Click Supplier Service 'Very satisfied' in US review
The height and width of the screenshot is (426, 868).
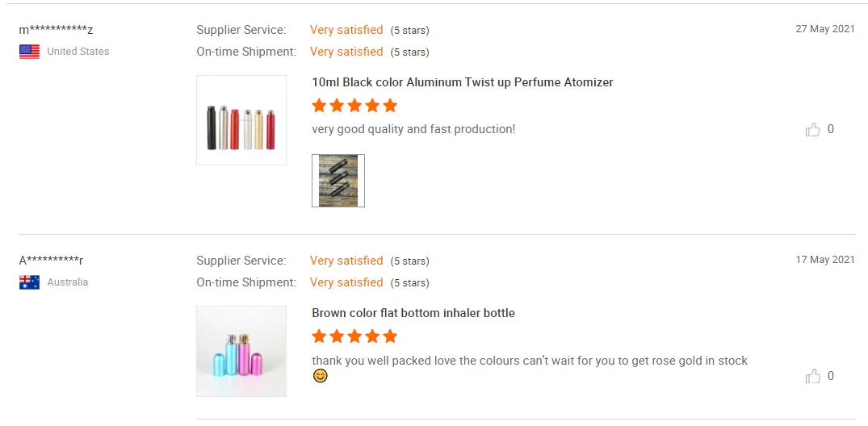(346, 30)
